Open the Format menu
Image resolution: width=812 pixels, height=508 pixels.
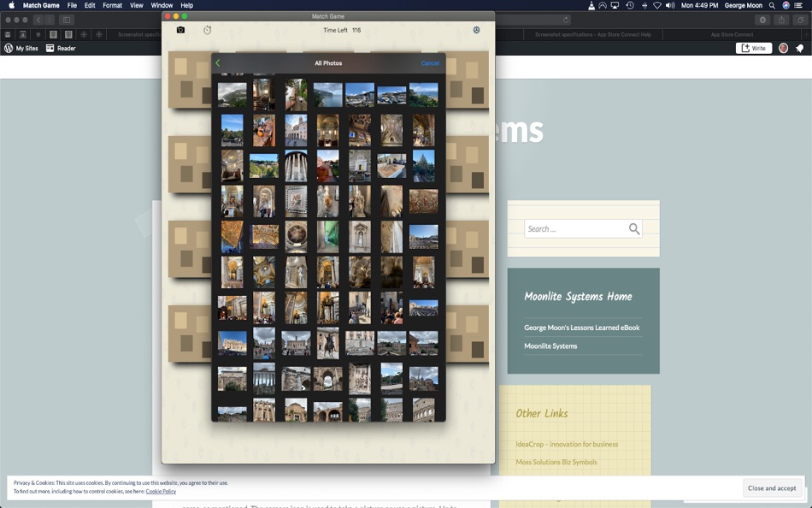[x=112, y=5]
